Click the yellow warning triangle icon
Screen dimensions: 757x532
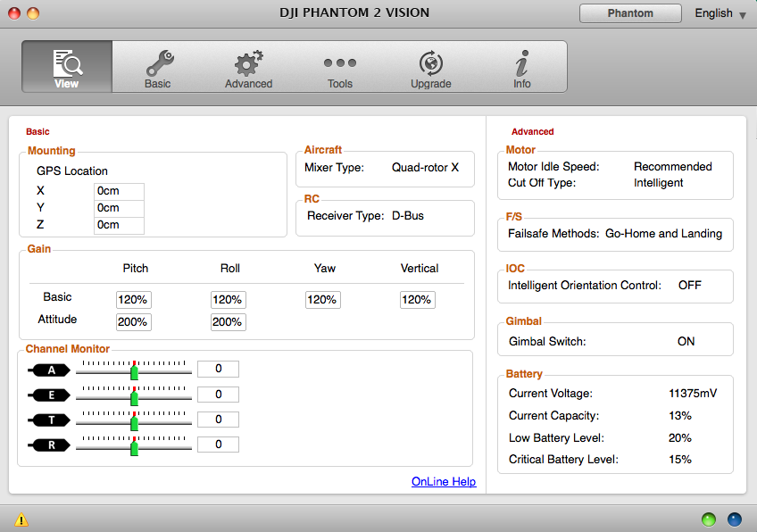point(21,520)
